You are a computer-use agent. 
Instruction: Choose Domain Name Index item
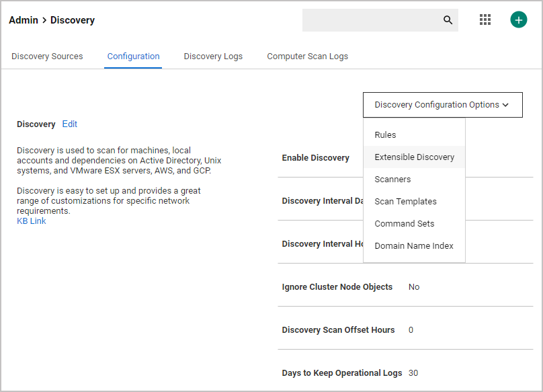click(x=413, y=246)
